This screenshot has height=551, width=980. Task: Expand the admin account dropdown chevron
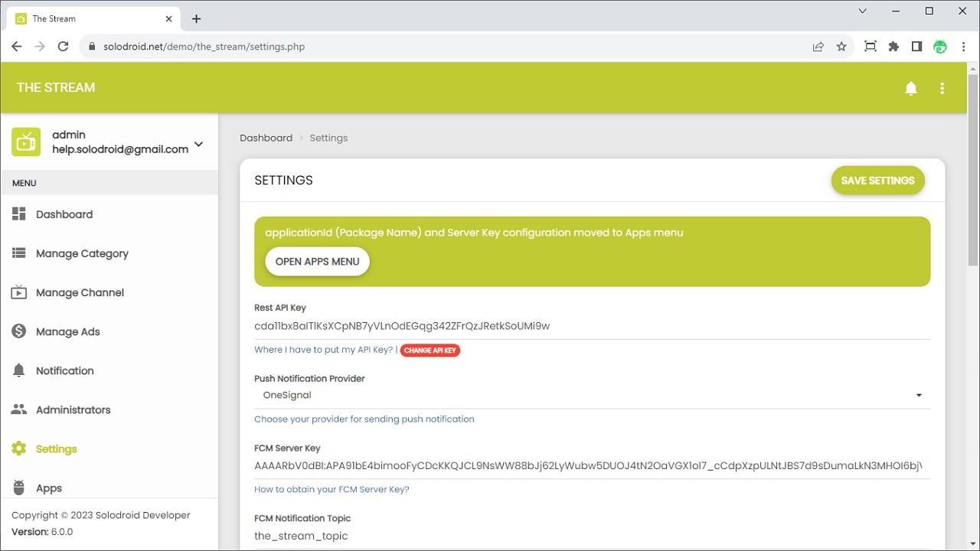199,144
